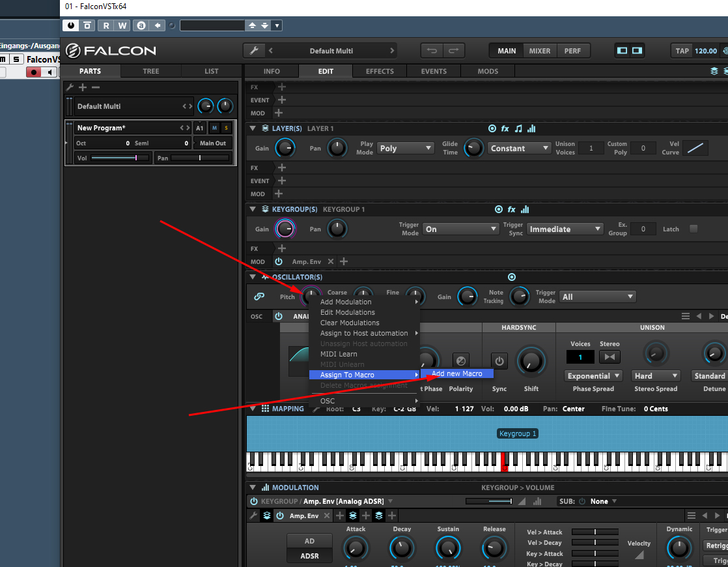
Task: Click the host Read automation R button
Action: (x=106, y=25)
